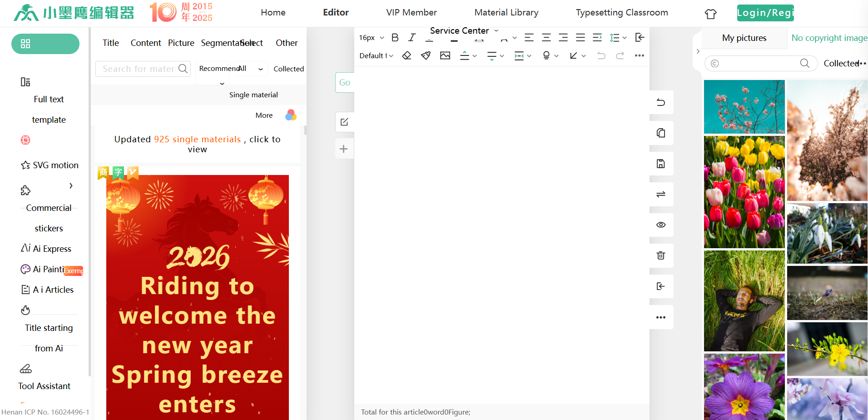Switch to the Other tab

(287, 43)
